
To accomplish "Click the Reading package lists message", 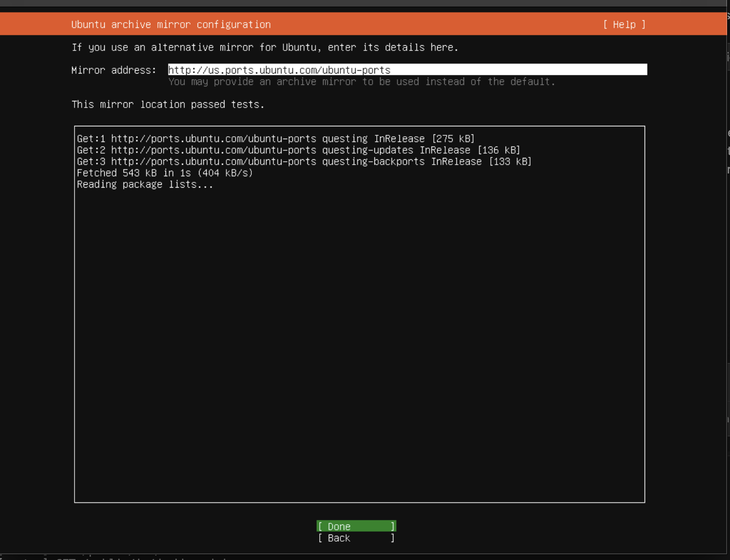I will pos(145,184).
